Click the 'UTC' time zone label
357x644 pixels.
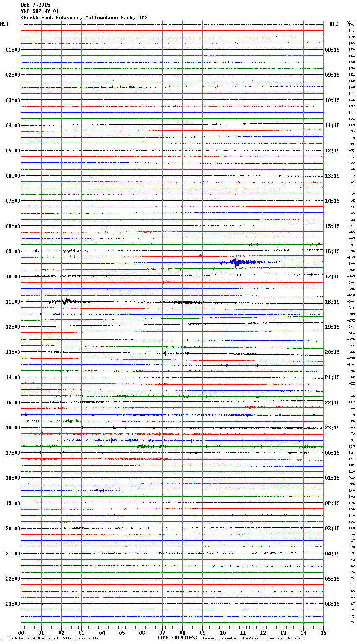[333, 24]
